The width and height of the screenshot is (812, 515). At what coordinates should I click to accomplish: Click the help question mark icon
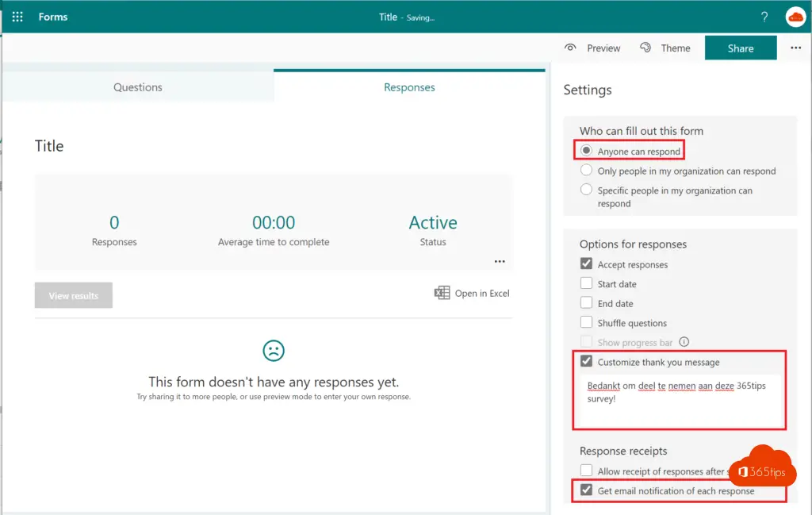pos(764,17)
